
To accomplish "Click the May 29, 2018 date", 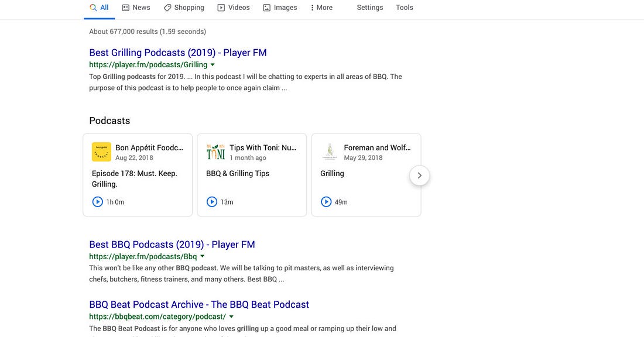I will pos(363,158).
